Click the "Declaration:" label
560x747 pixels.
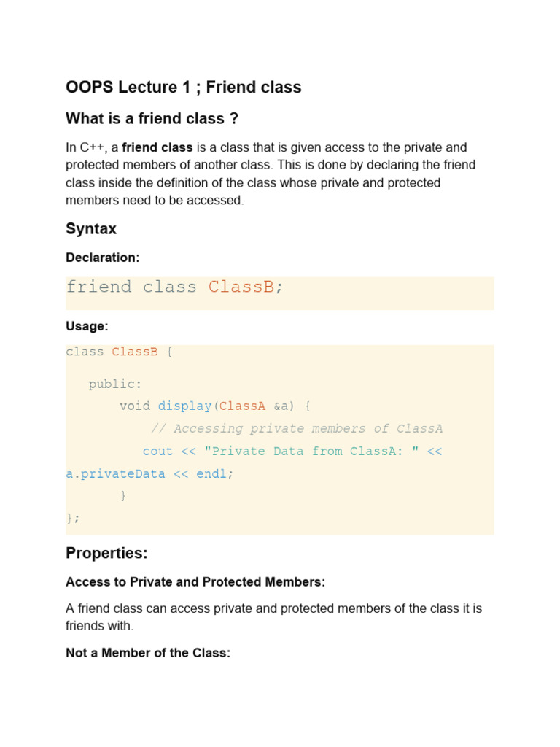101,258
